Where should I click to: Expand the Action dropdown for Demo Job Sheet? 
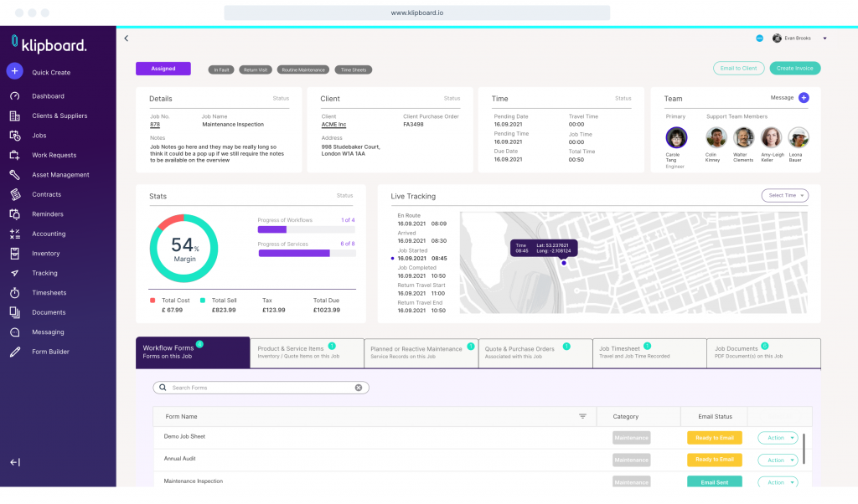(x=778, y=437)
